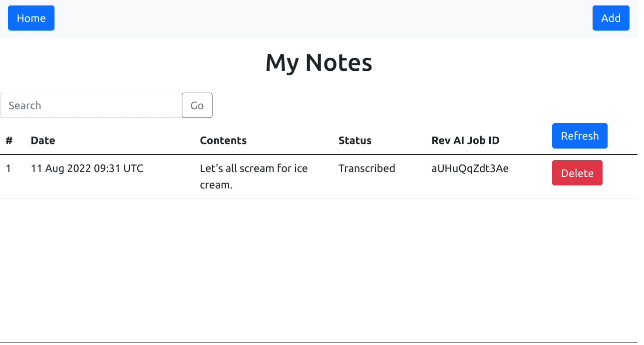
Task: Click the # column header
Action: click(9, 140)
